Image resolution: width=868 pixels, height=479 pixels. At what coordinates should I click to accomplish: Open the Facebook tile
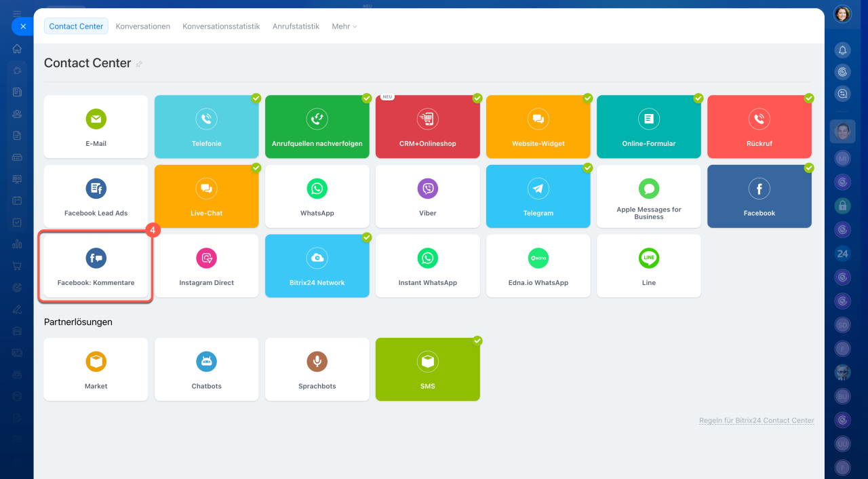pos(759,196)
